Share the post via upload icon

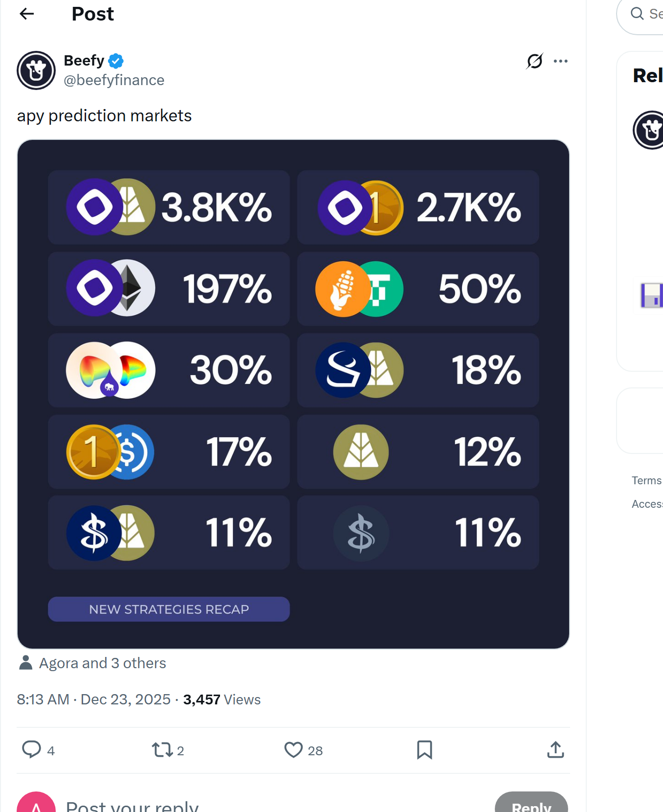point(555,749)
